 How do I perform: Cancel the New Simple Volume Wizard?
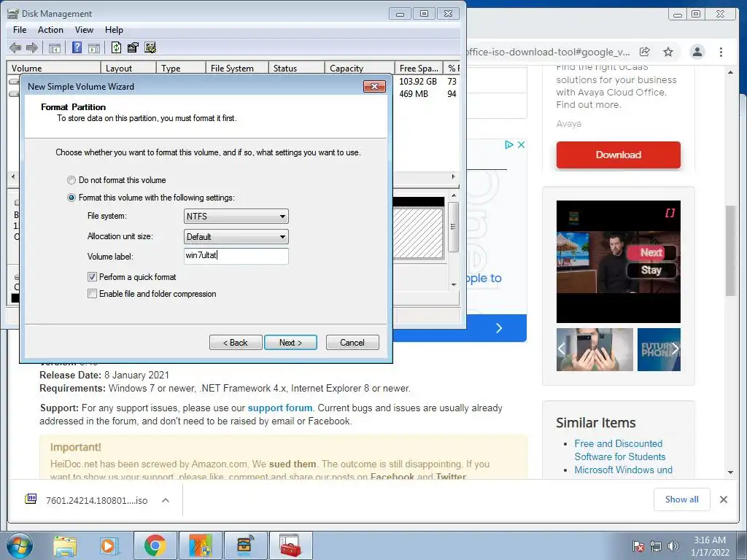[x=352, y=343]
